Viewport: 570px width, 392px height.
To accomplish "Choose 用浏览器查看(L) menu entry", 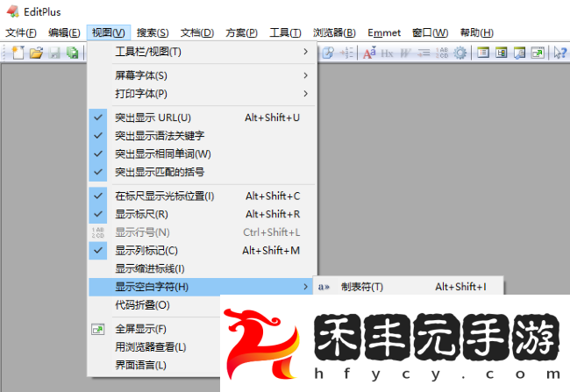I will click(x=154, y=347).
